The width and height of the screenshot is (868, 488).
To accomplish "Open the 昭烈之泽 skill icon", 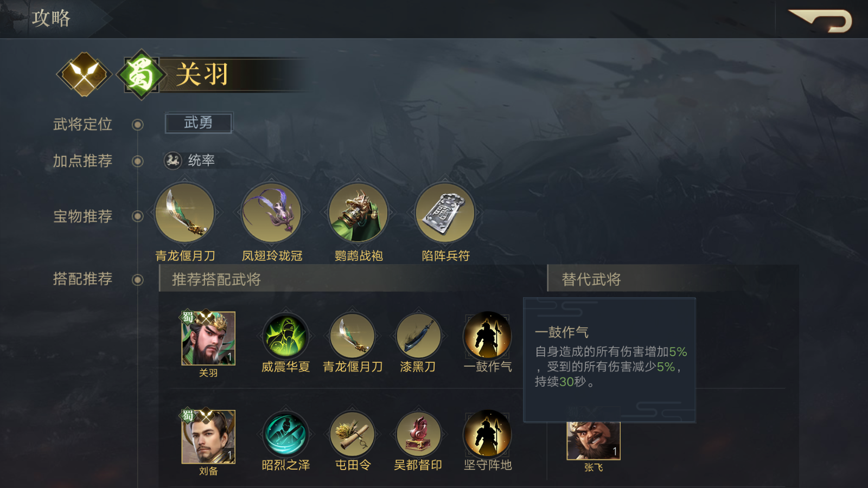I will click(285, 434).
